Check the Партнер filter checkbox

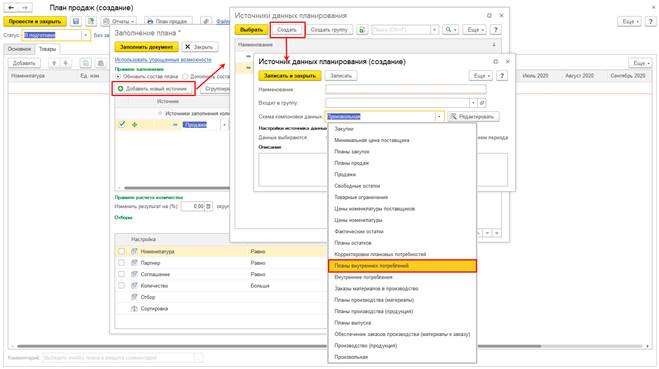(x=121, y=263)
